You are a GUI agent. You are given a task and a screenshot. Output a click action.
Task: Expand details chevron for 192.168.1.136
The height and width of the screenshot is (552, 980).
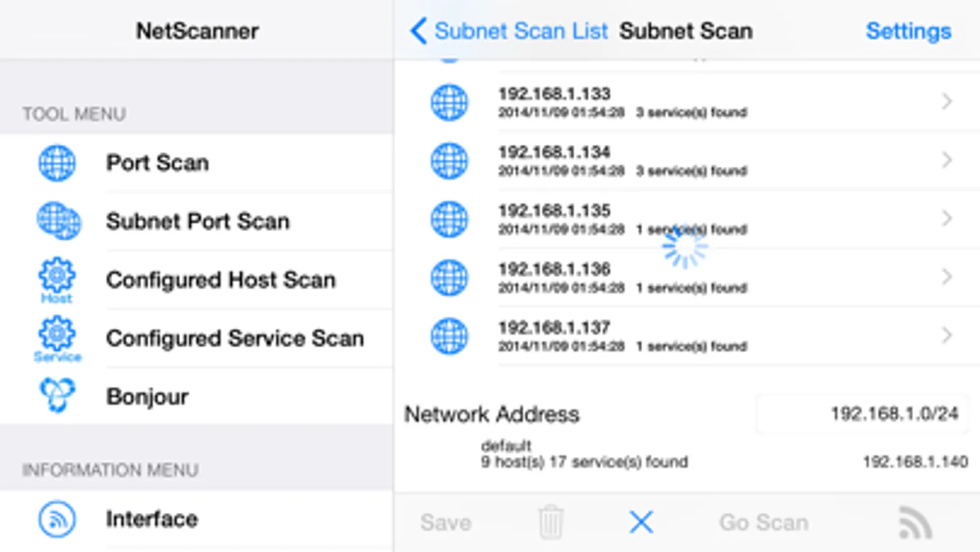coord(947,277)
